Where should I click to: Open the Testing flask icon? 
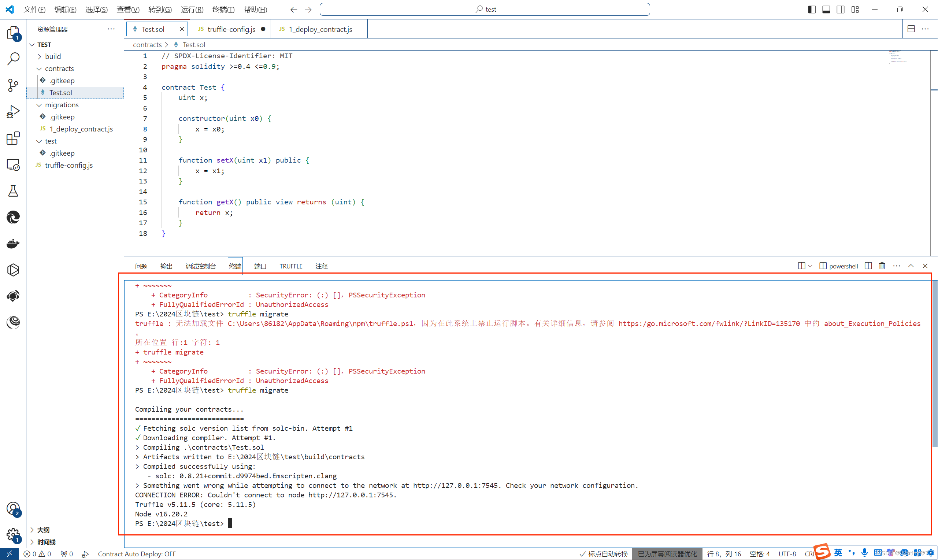(x=13, y=191)
